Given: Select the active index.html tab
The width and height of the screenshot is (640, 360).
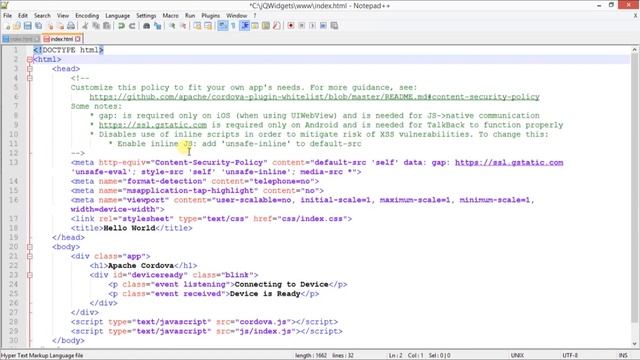Looking at the screenshot, I should pos(62,39).
